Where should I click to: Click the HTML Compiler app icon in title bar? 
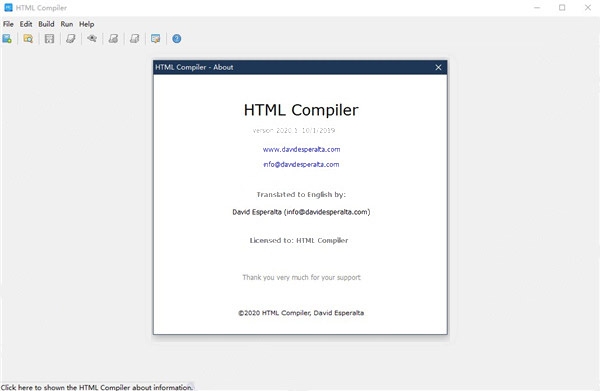pos(8,7)
